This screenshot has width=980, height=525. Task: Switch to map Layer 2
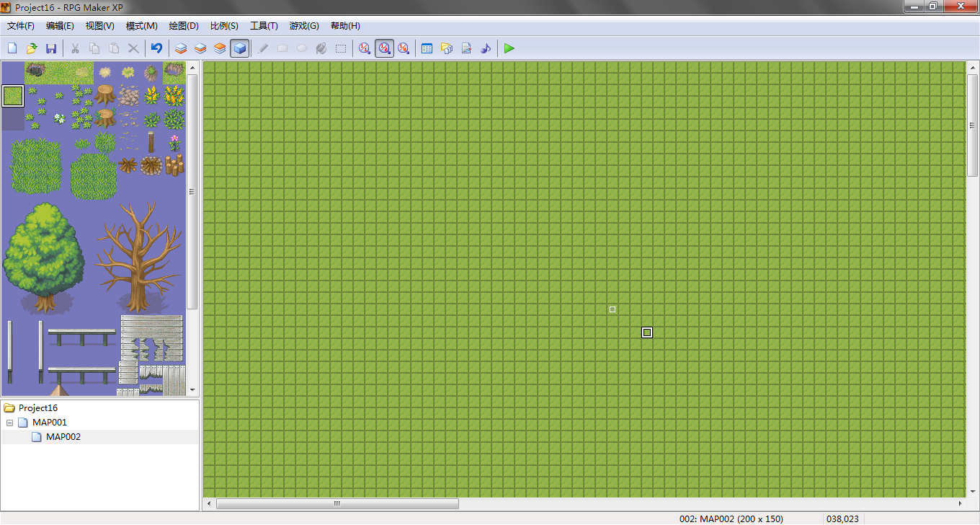(200, 48)
